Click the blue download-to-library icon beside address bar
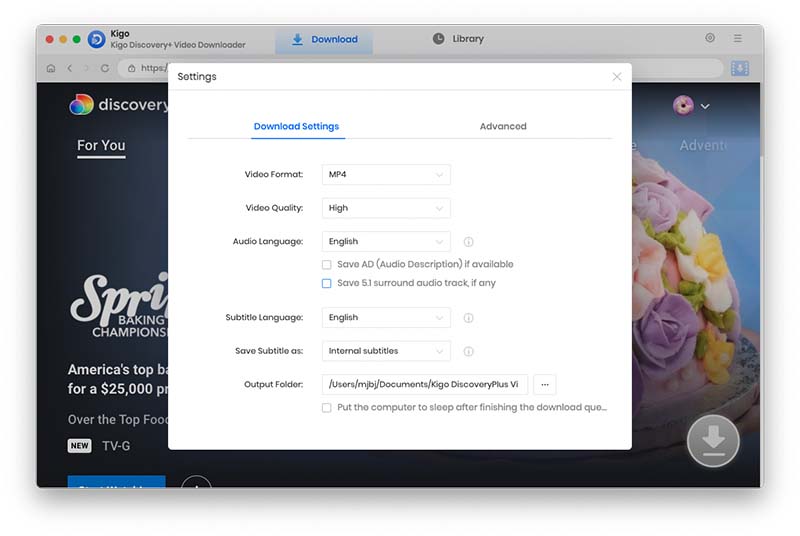 [x=740, y=68]
